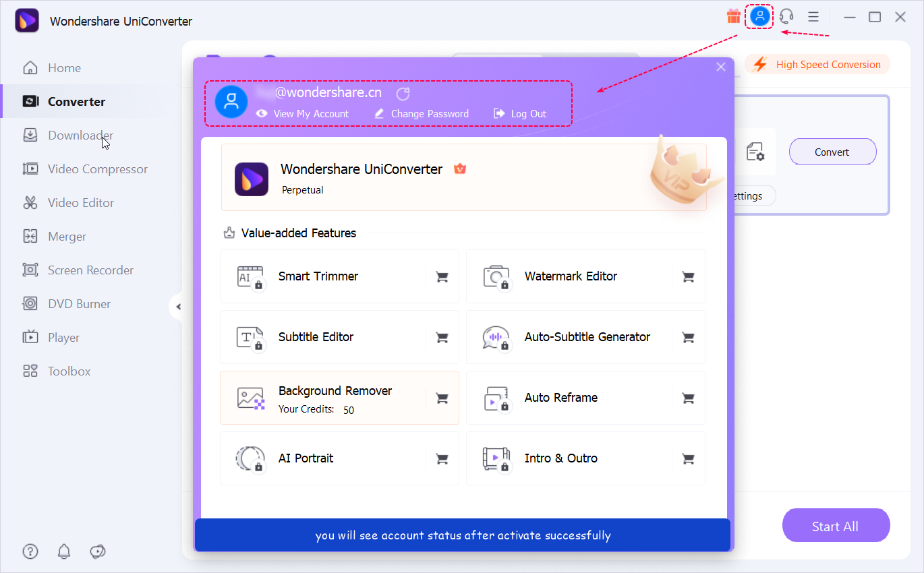This screenshot has width=924, height=573.
Task: Select the Watermark Editor feature
Action: click(x=585, y=276)
